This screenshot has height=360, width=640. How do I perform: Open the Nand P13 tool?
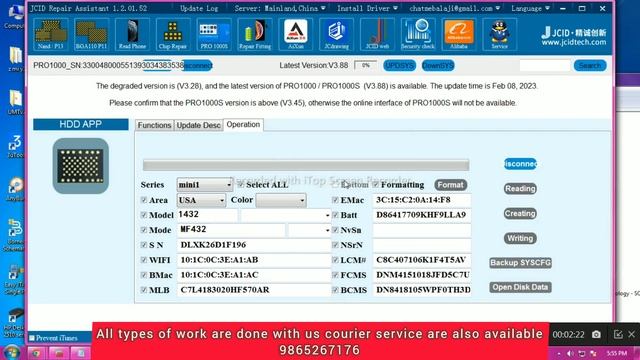click(x=51, y=34)
